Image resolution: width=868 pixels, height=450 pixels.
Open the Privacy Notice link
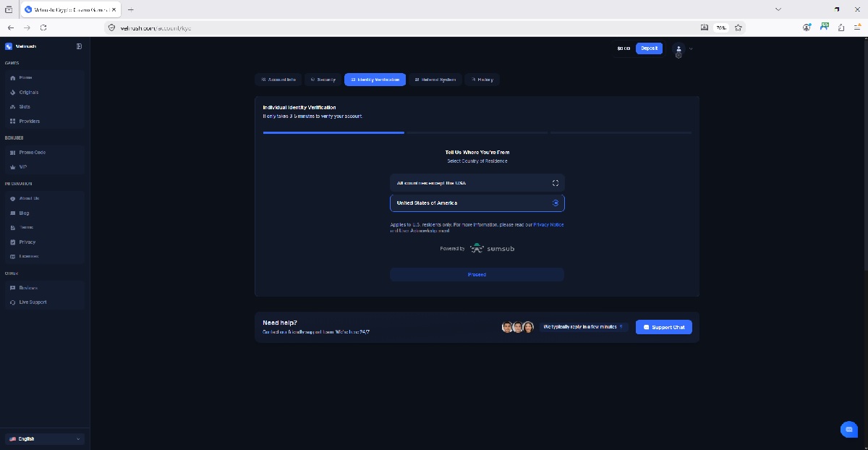coord(548,225)
